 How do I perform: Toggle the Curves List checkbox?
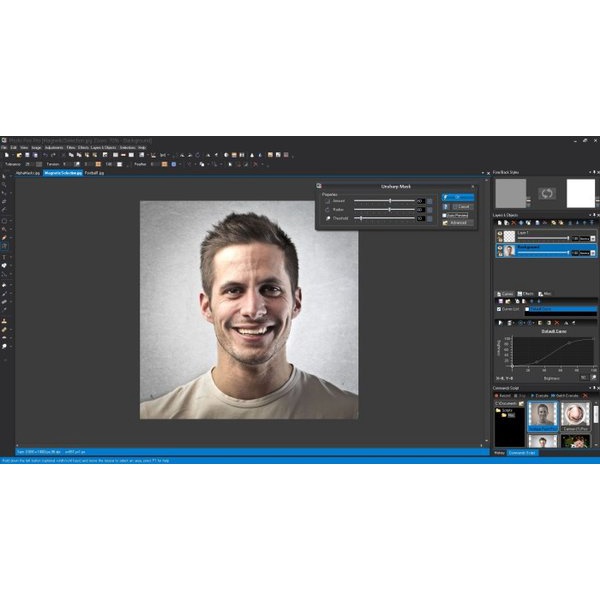pos(499,309)
